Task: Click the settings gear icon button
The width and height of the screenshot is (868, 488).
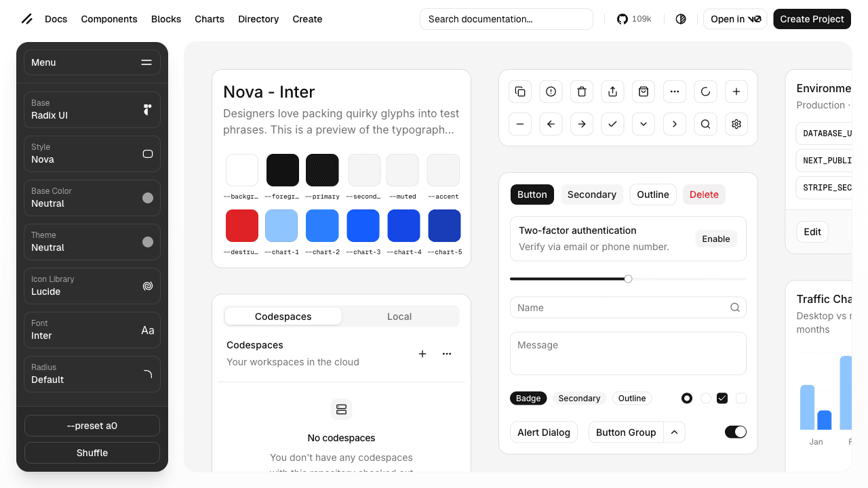Action: pyautogui.click(x=736, y=124)
